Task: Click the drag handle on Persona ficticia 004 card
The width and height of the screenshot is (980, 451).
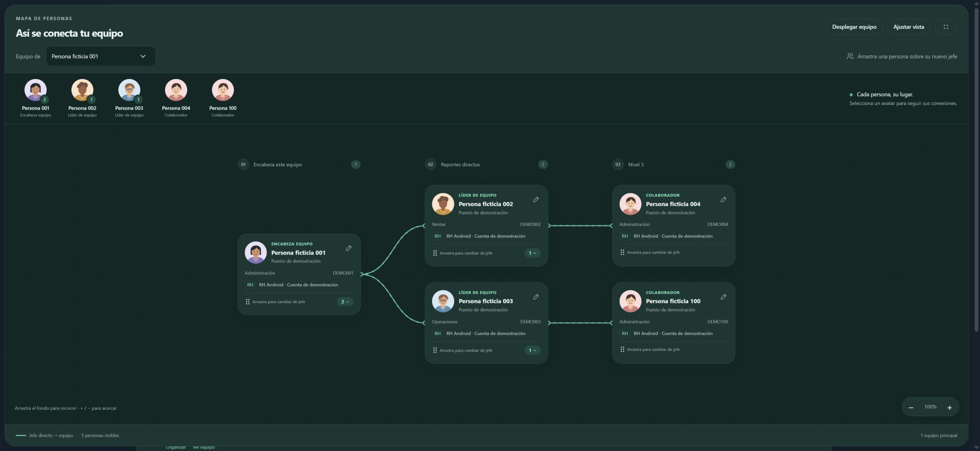Action: (x=622, y=252)
